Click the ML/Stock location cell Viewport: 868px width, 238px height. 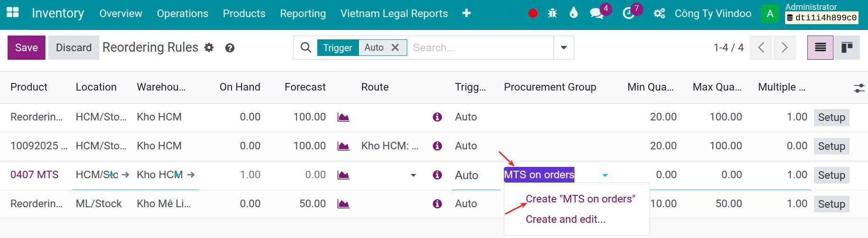coord(98,204)
